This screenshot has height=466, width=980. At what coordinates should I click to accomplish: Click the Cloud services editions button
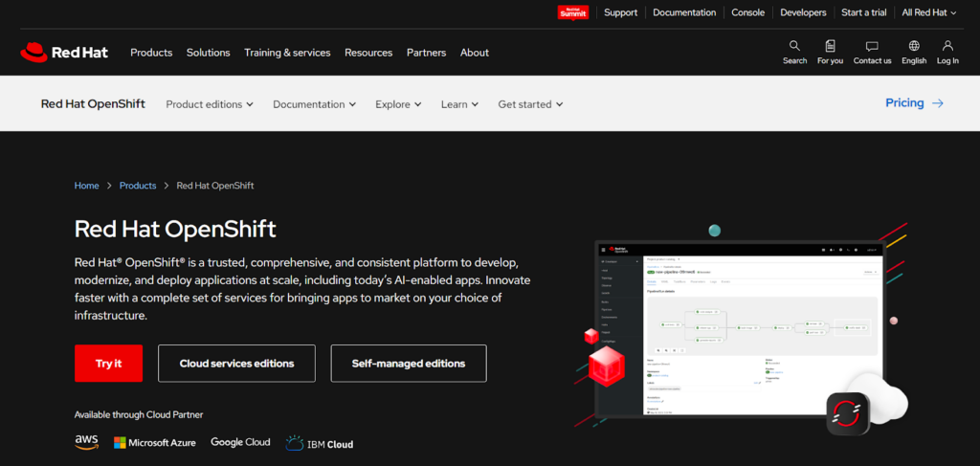[237, 363]
